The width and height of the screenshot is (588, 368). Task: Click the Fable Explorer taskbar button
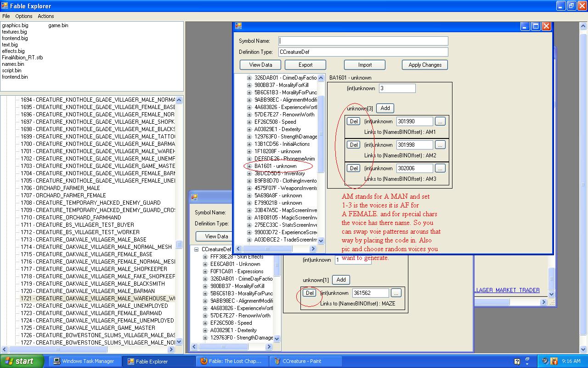[x=152, y=361]
